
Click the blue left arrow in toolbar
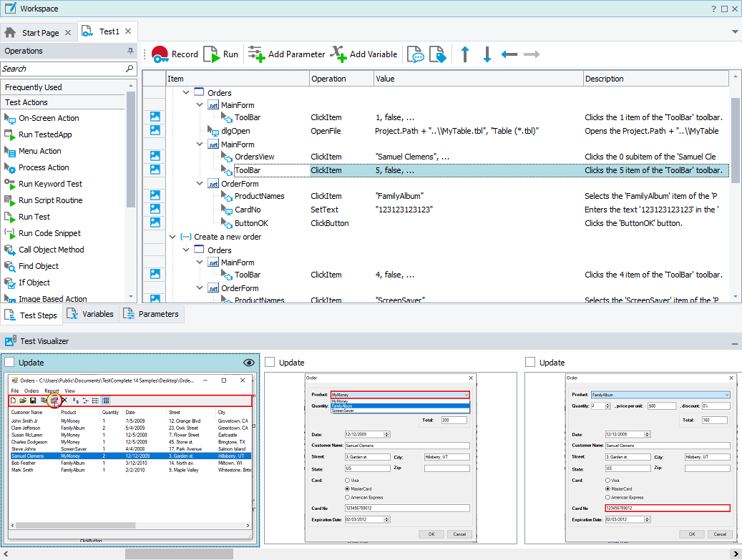tap(509, 54)
